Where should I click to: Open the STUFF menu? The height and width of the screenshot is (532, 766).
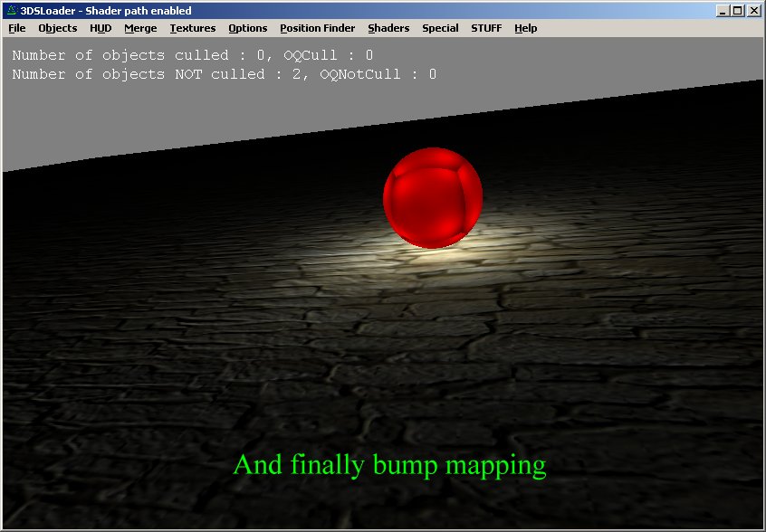486,28
